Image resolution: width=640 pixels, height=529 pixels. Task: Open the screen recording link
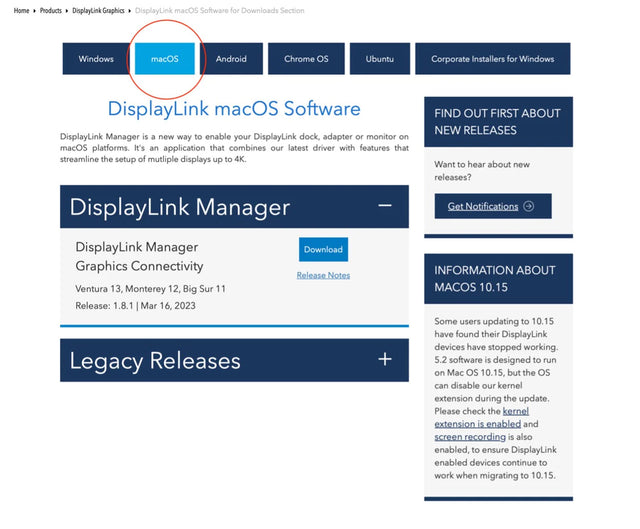click(x=470, y=437)
